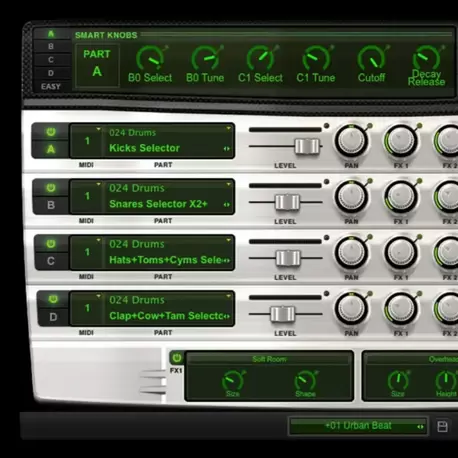Click the LEVEL slider handle for part C

coord(288,258)
